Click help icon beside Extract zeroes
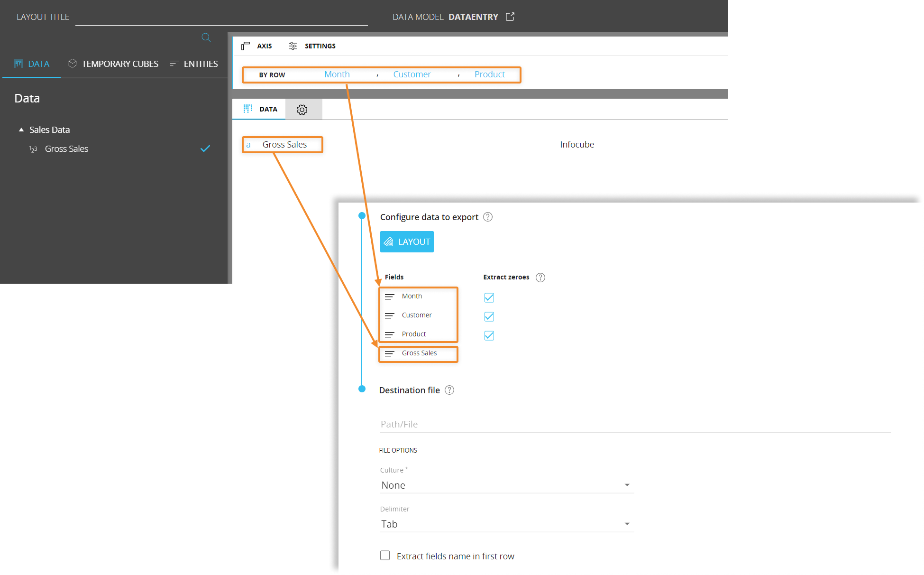The height and width of the screenshot is (575, 924). coord(540,278)
